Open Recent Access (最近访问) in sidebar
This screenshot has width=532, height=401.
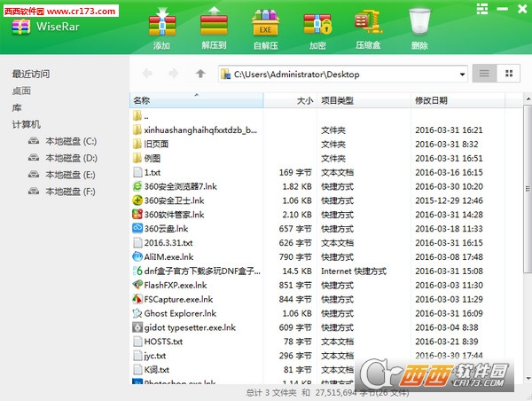pyautogui.click(x=31, y=74)
